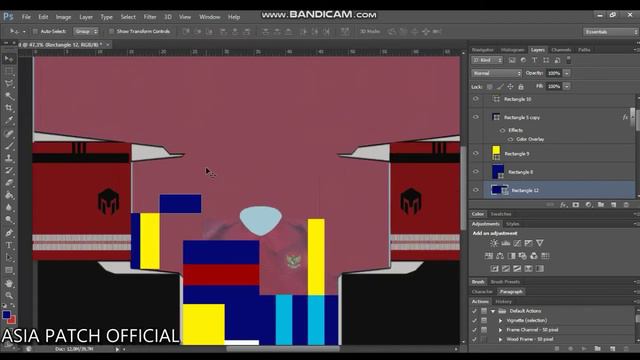The height and width of the screenshot is (360, 640).
Task: Select the Lasso tool
Action: [9, 84]
